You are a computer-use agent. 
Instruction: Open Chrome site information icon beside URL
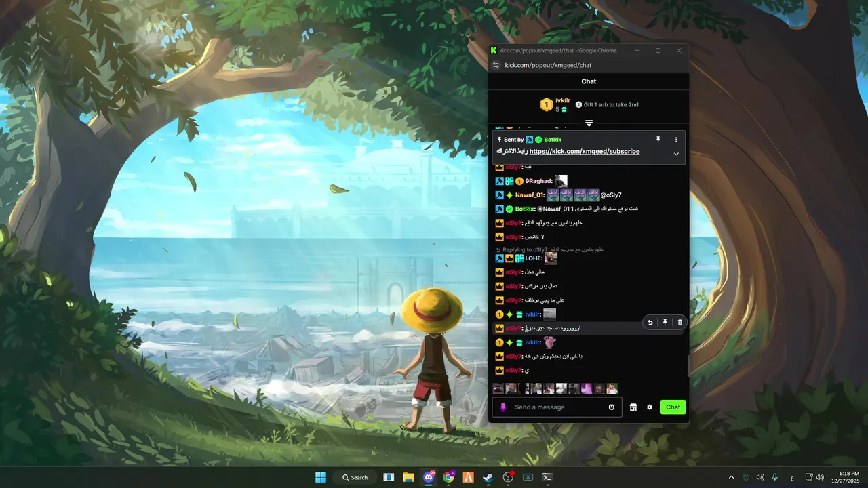[496, 65]
